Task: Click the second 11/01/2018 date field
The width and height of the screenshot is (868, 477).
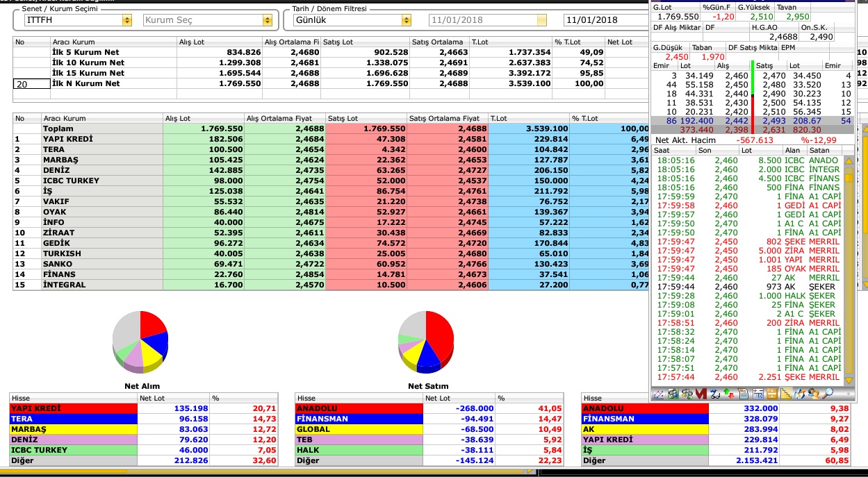Action: click(606, 21)
